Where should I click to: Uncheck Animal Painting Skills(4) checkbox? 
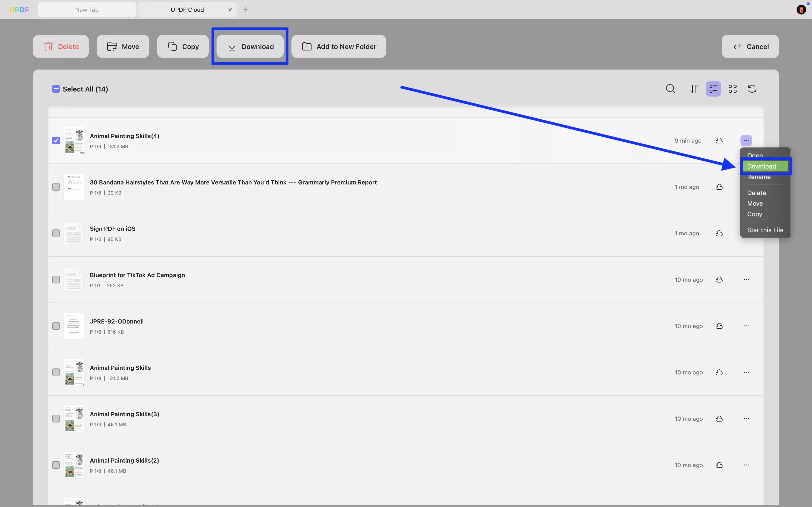pos(56,141)
